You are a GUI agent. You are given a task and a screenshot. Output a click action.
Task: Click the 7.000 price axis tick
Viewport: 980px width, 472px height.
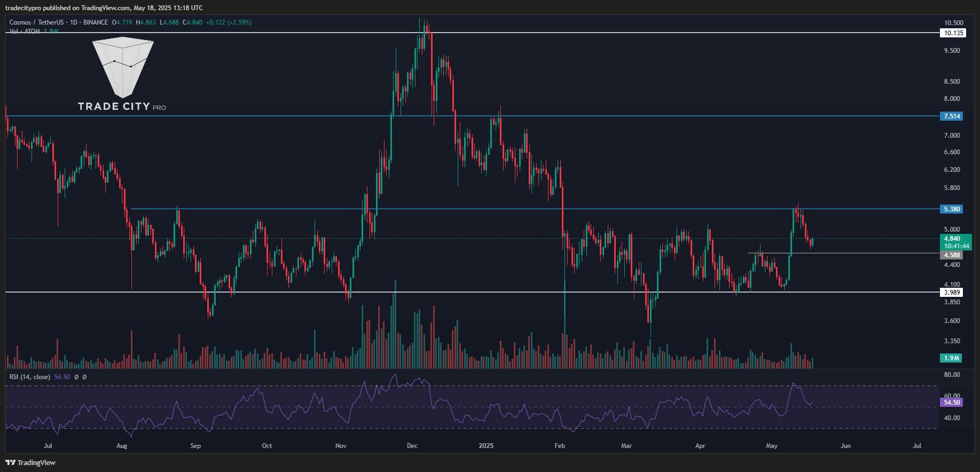click(952, 136)
